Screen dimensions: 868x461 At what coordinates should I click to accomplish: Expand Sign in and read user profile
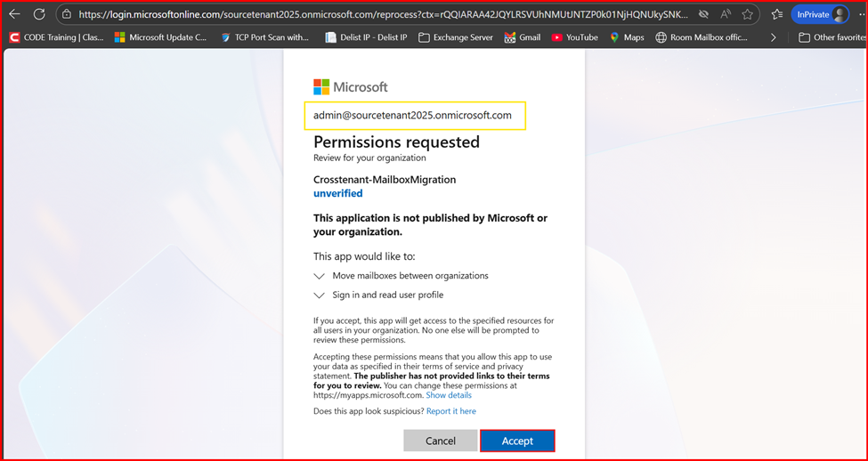320,295
